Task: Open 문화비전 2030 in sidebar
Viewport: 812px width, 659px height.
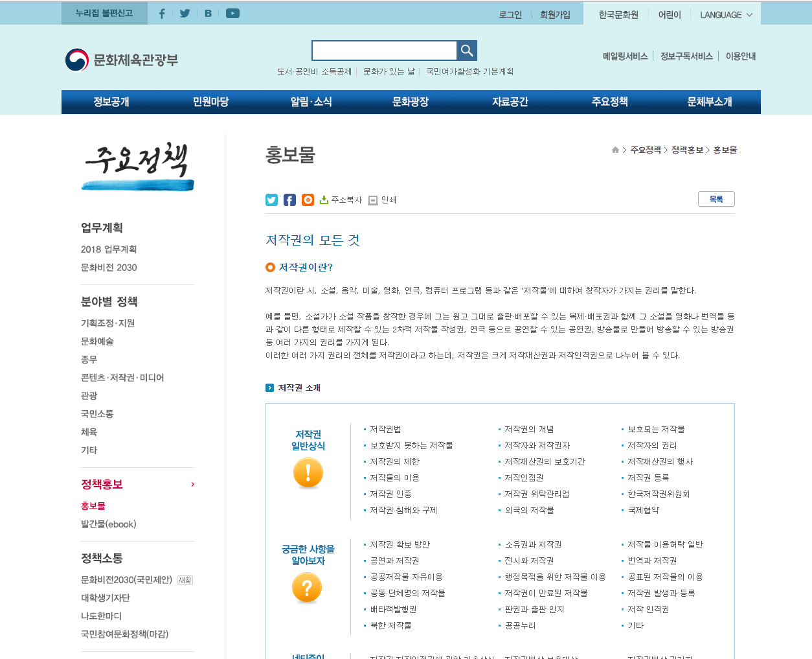Action: point(109,268)
